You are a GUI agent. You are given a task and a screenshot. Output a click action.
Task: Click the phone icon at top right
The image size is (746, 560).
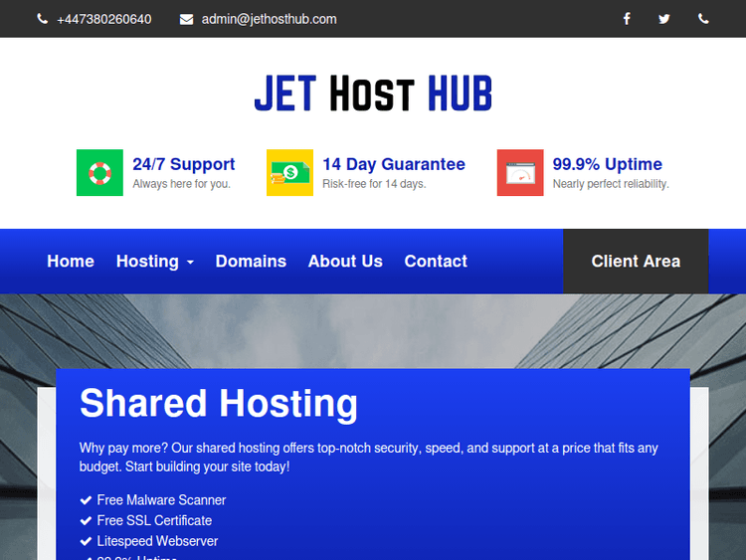point(703,19)
